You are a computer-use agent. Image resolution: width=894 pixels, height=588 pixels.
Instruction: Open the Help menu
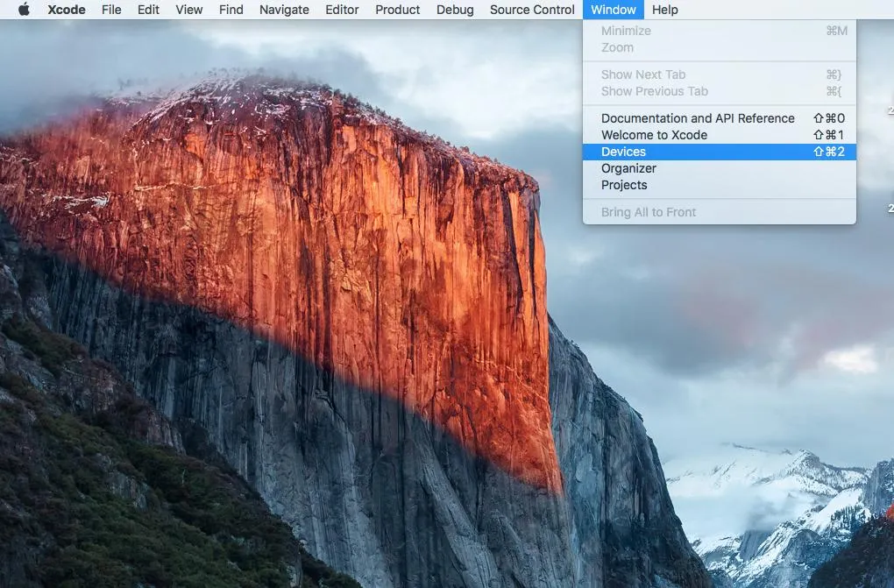pyautogui.click(x=664, y=10)
